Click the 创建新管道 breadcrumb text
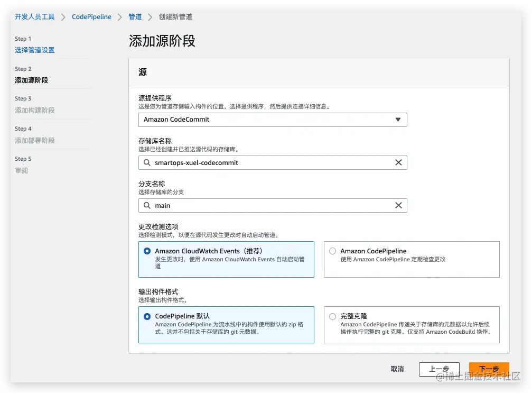The width and height of the screenshot is (532, 393). (175, 16)
